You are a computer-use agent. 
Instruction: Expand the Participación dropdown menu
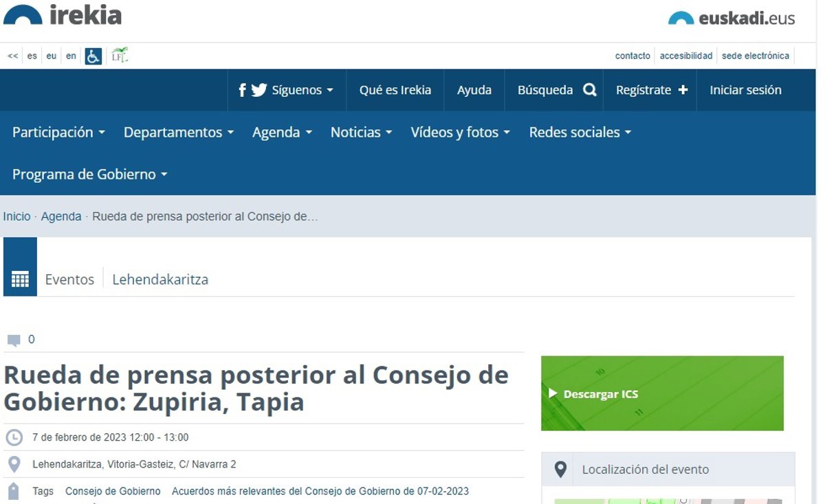[x=58, y=132]
